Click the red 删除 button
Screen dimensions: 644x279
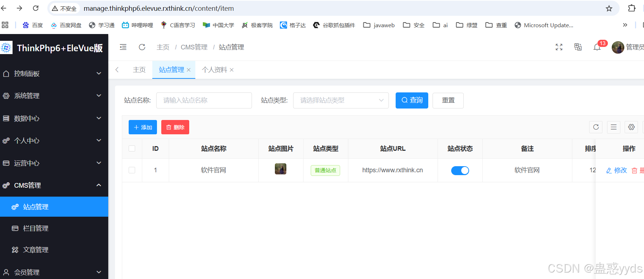[x=175, y=127]
